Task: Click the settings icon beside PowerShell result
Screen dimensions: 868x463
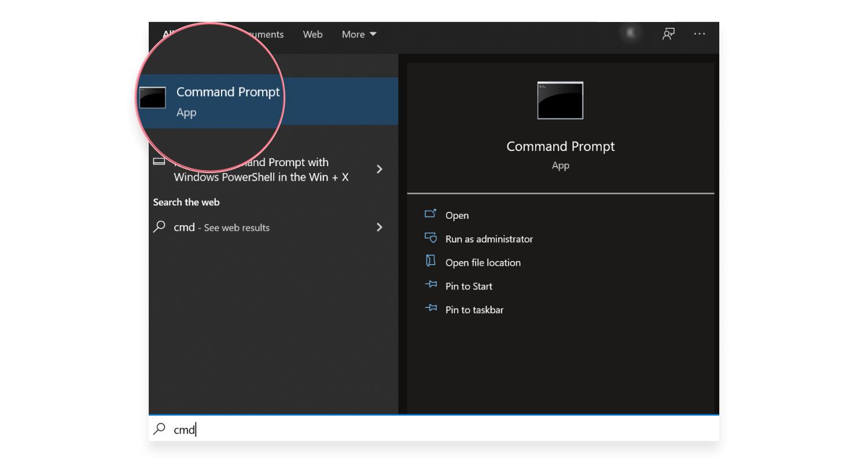Action: tap(159, 161)
